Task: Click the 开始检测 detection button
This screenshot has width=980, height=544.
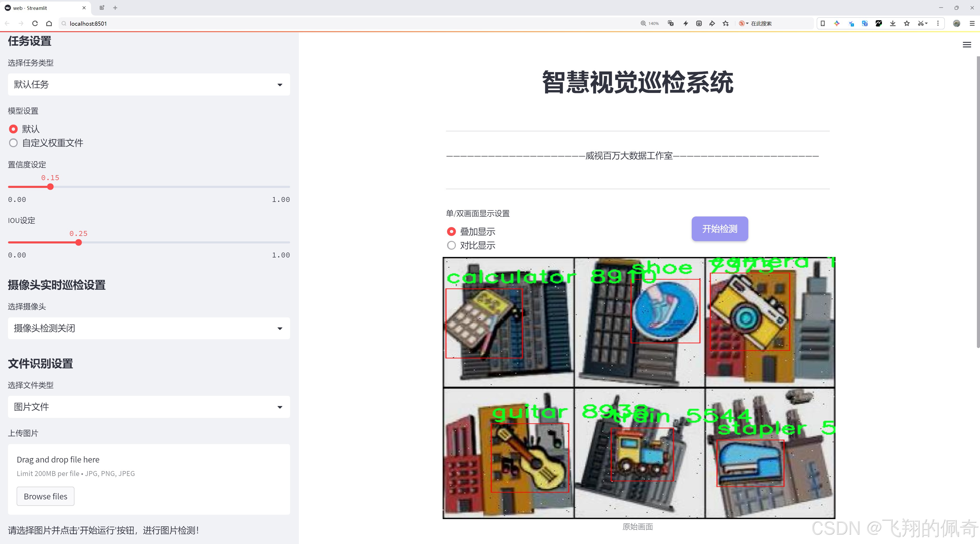Action: (x=719, y=229)
